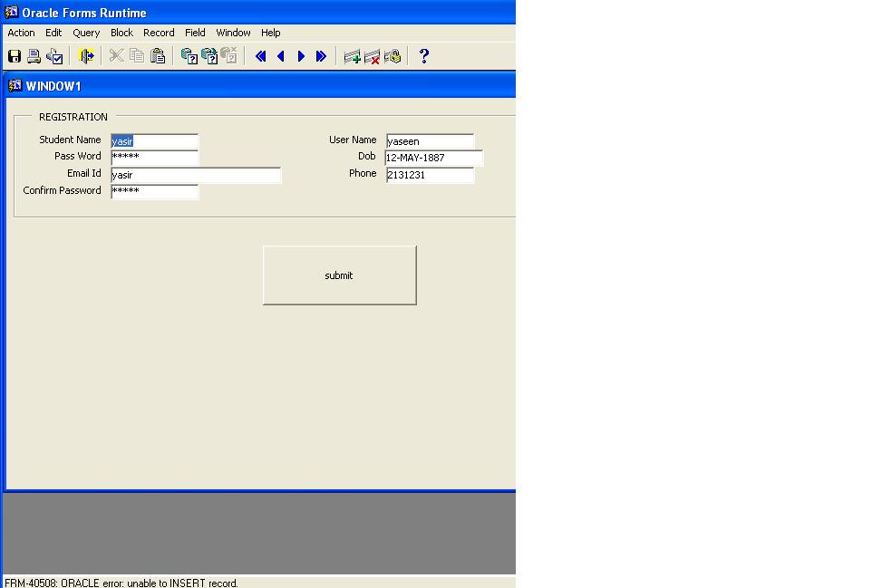Go to next block with double-right arrow
The image size is (872, 588).
click(321, 56)
